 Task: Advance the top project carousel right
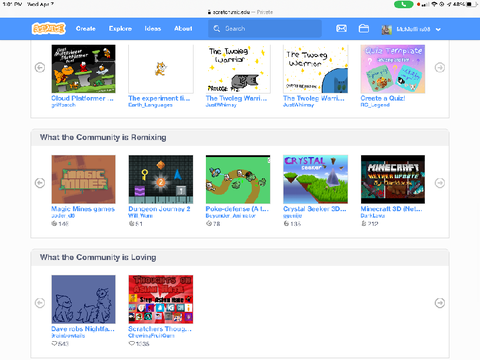click(x=440, y=68)
